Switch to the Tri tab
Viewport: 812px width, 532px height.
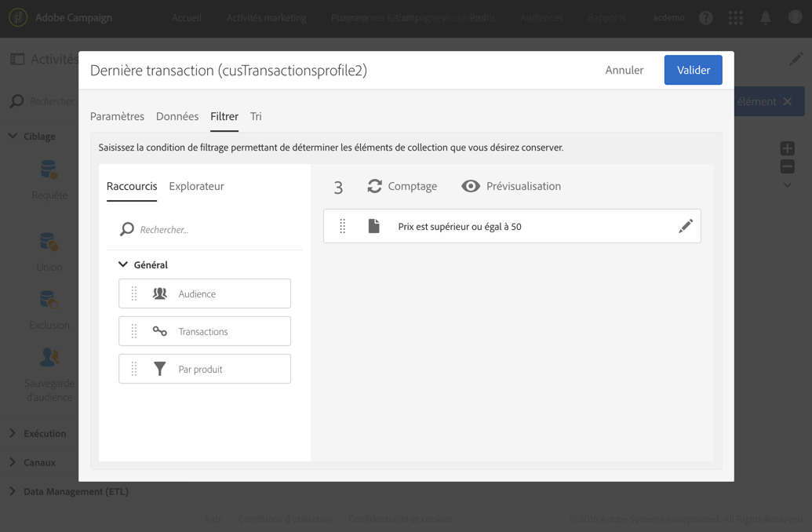pyautogui.click(x=256, y=116)
